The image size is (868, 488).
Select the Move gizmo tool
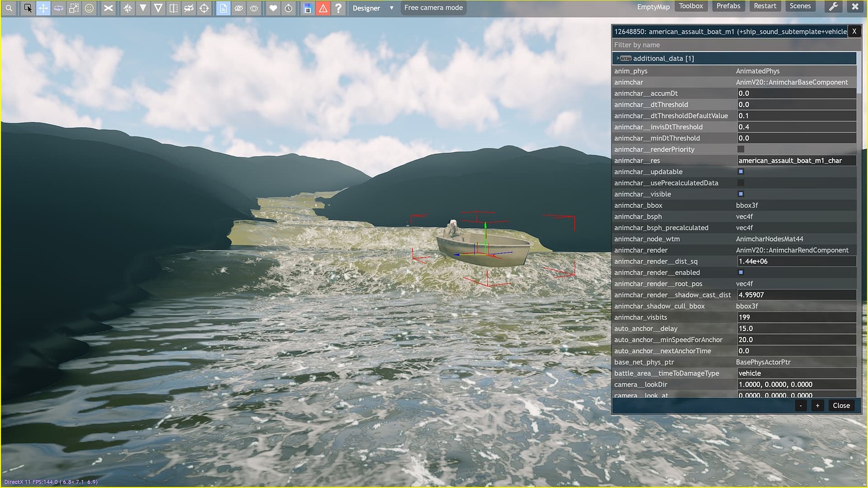[x=43, y=8]
